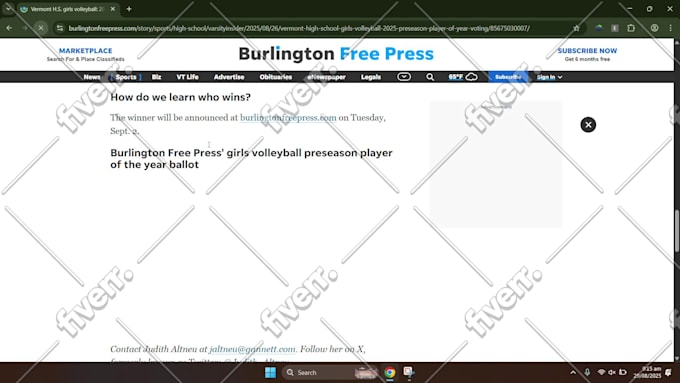Open the taskbar clock and date
The height and width of the screenshot is (383, 680).
(x=647, y=372)
